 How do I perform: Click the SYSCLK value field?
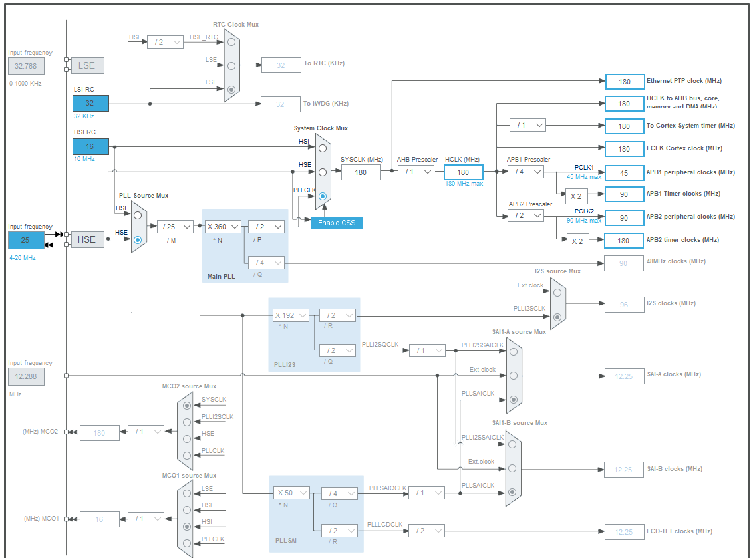click(361, 172)
